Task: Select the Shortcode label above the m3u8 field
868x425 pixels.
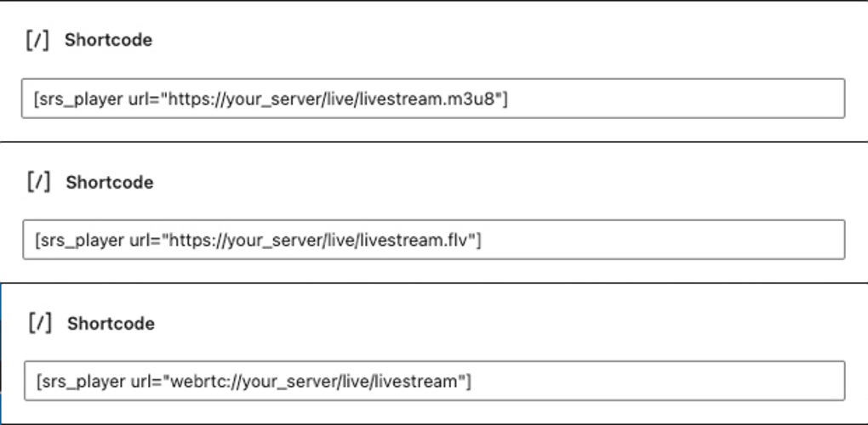Action: click(x=108, y=40)
